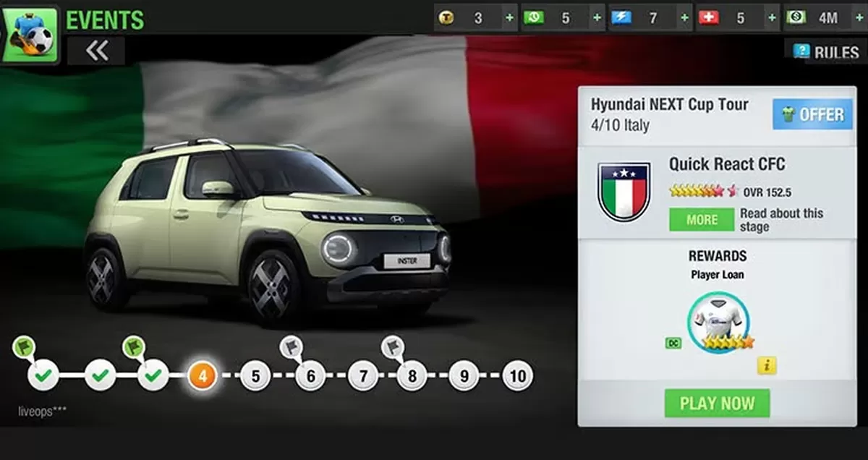Open the yellow info icon under rewards
This screenshot has height=460, width=868.
tap(767, 365)
